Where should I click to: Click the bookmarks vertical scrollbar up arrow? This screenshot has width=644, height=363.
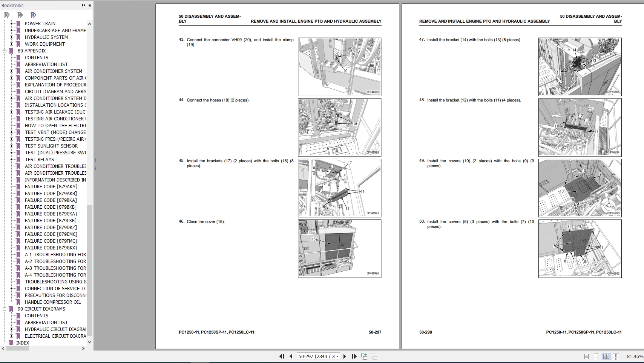click(x=89, y=24)
